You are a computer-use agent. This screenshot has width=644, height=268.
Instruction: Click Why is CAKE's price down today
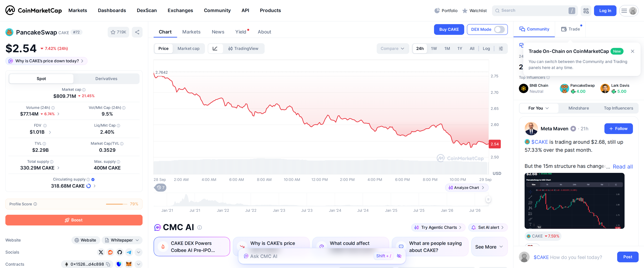click(x=46, y=61)
